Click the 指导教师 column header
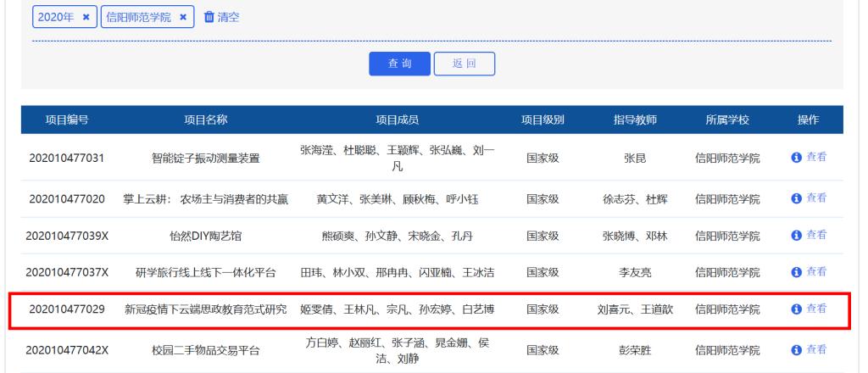Image resolution: width=868 pixels, height=373 pixels. 636,120
